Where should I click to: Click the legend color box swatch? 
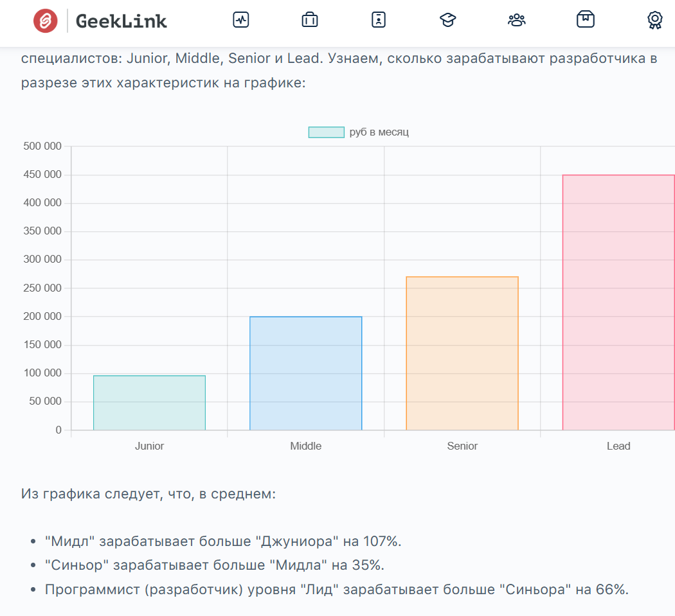tap(326, 132)
